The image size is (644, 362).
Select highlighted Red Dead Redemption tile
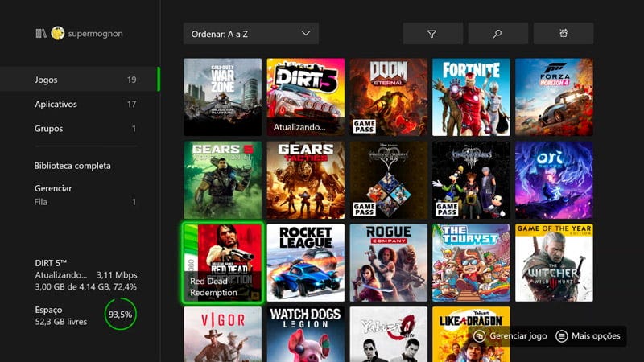223,263
